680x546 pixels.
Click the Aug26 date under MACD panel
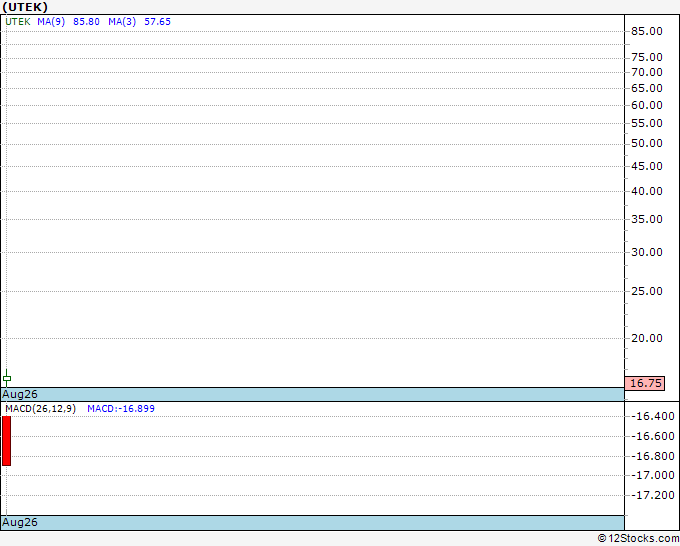20,522
